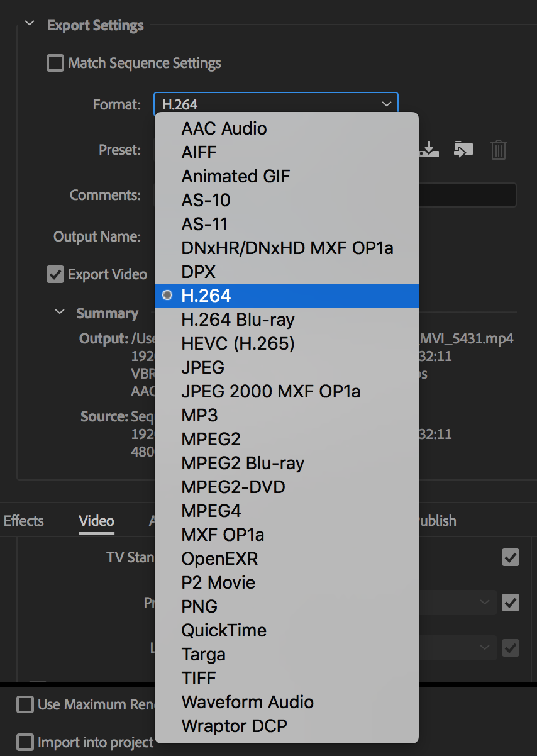Screen dimensions: 537x756
Task: Uncheck the Export Video checkbox
Action: (x=56, y=275)
